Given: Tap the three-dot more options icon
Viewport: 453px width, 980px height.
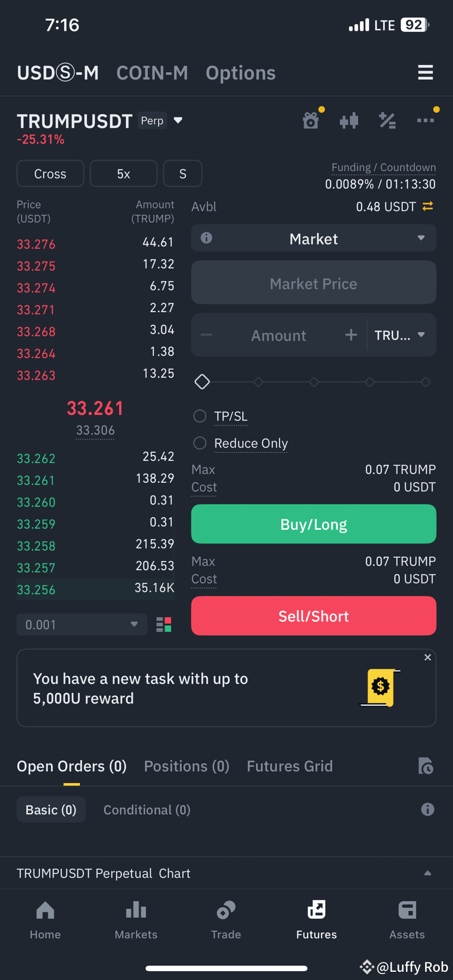Looking at the screenshot, I should (x=425, y=120).
